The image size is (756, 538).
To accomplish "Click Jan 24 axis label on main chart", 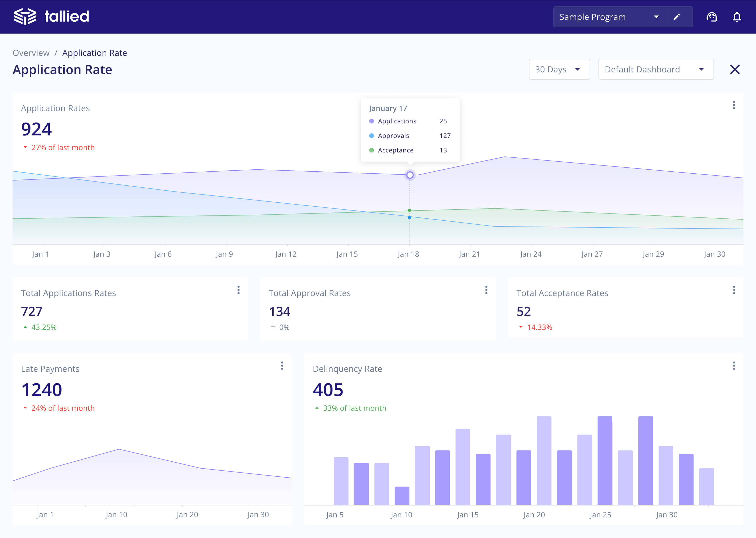I will 531,254.
